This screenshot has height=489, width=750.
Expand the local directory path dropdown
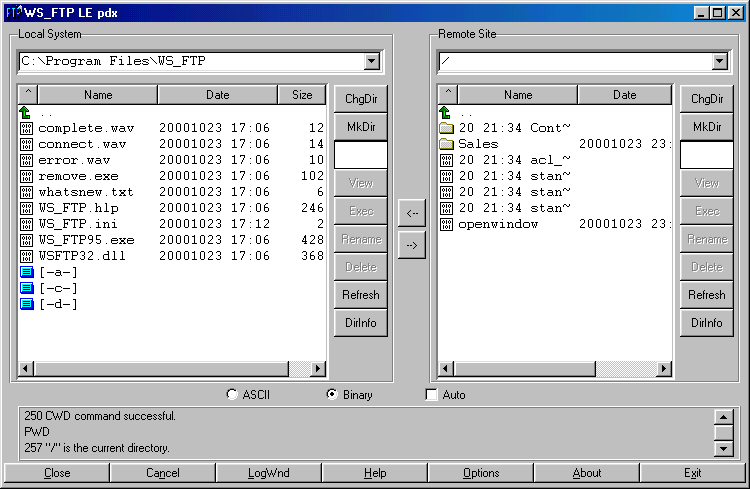pyautogui.click(x=372, y=62)
